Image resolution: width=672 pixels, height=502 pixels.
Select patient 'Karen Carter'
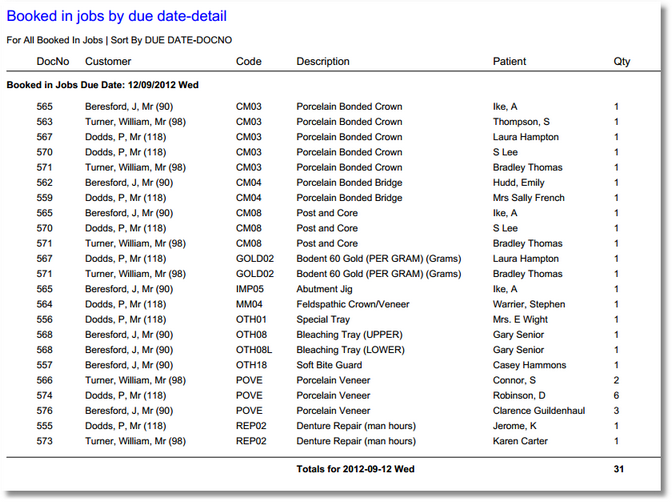pos(520,441)
